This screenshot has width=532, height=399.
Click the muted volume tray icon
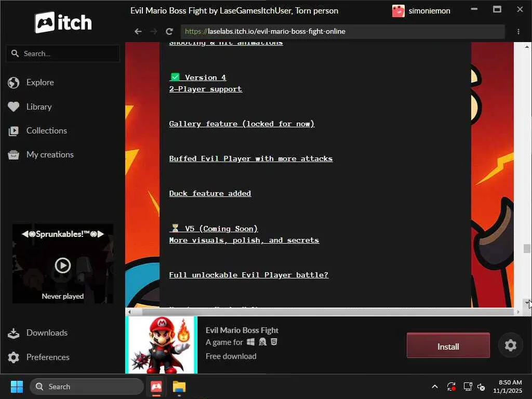(481, 387)
